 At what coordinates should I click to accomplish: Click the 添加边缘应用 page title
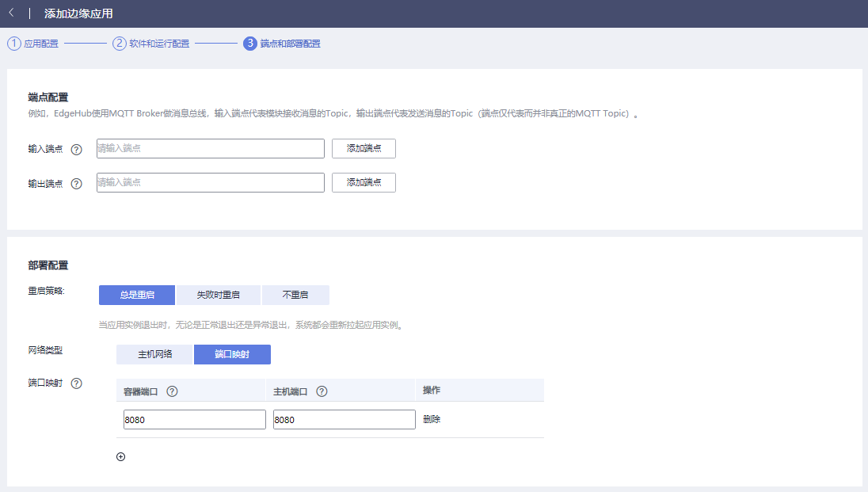[78, 13]
